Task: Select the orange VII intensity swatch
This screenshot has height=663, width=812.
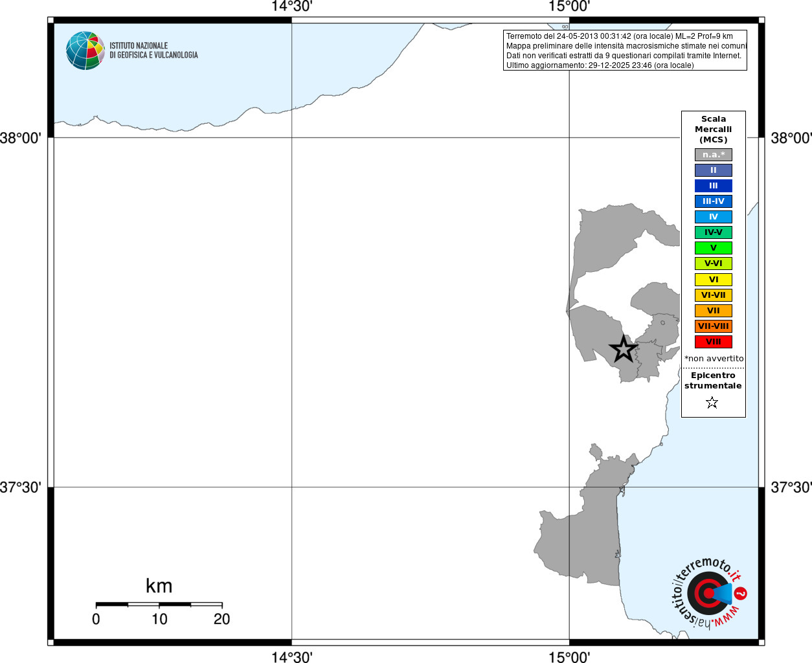Action: coord(714,311)
